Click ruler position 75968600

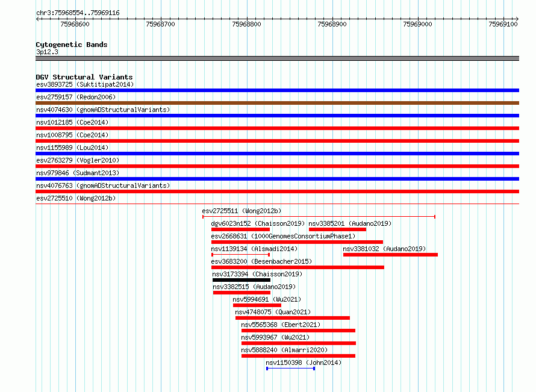[x=75, y=24]
